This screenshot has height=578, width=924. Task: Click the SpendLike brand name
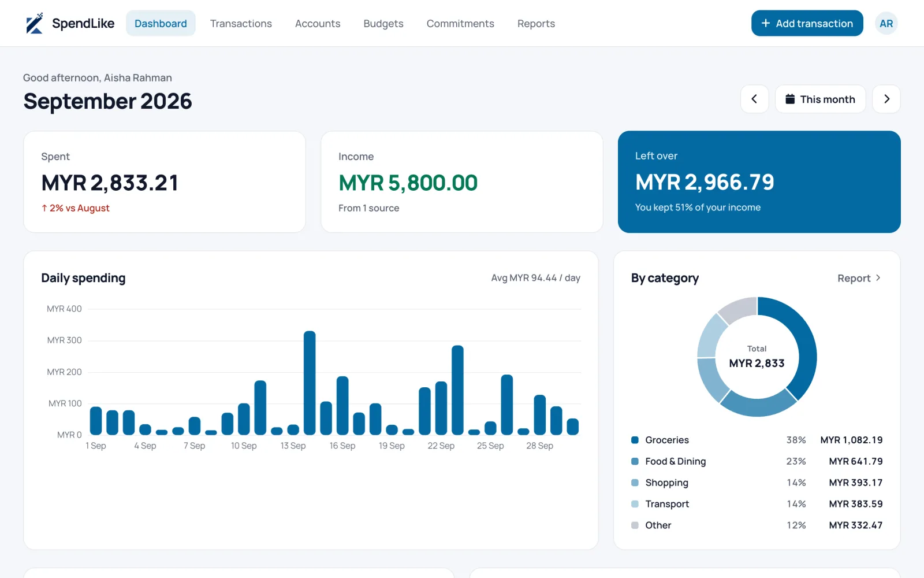pyautogui.click(x=83, y=23)
